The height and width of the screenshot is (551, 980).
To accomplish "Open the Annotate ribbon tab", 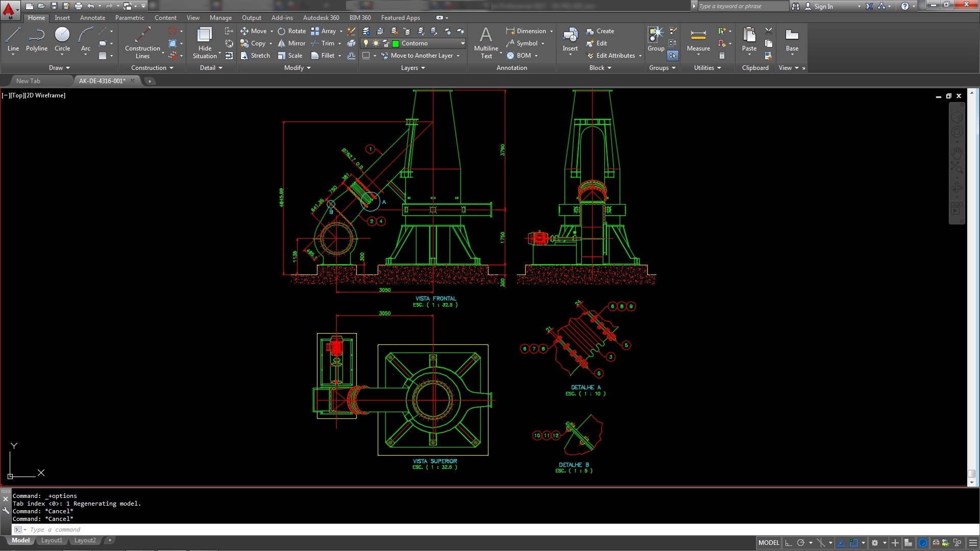I will pyautogui.click(x=92, y=18).
